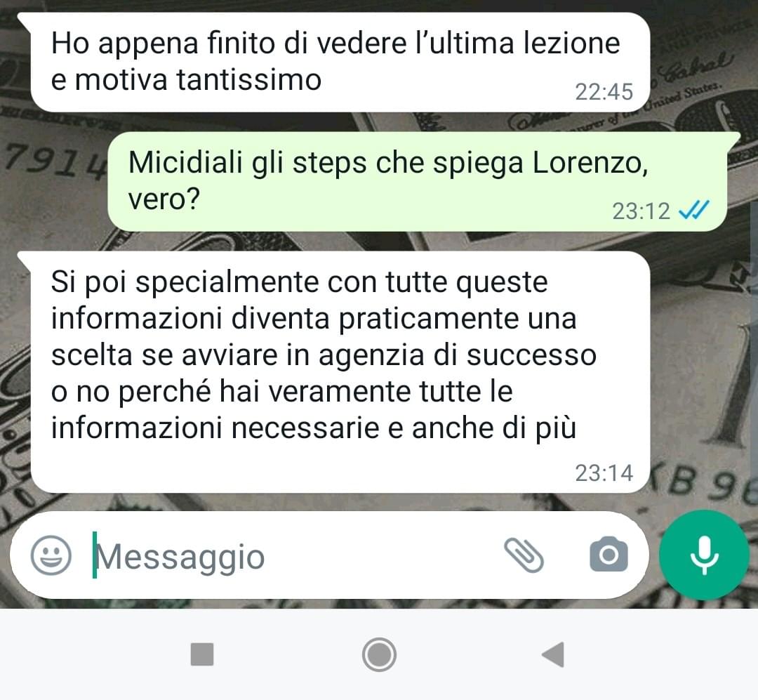Viewport: 758px width, 700px height.
Task: Tap the recent apps square button
Action: (202, 654)
